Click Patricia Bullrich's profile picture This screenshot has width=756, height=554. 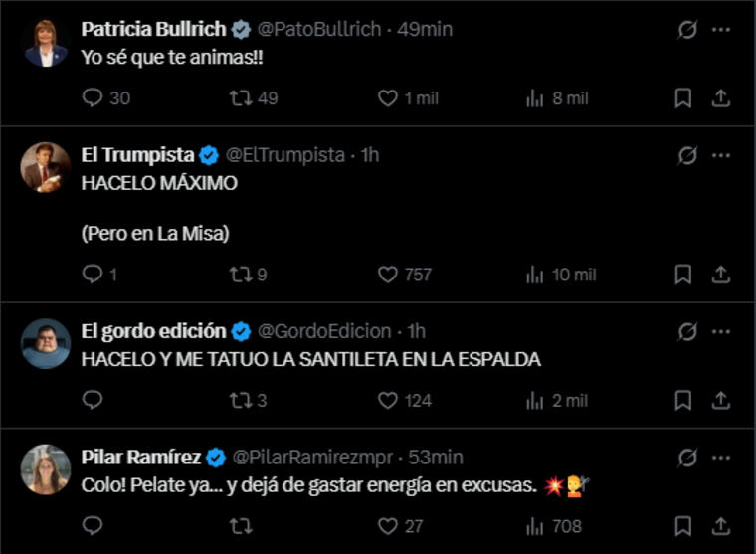[x=46, y=44]
